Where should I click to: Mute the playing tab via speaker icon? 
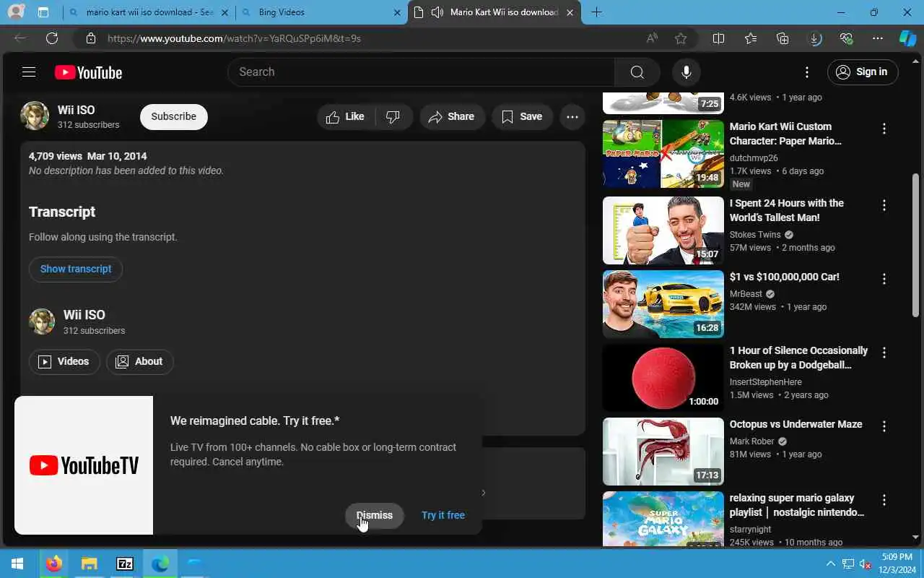pyautogui.click(x=437, y=12)
